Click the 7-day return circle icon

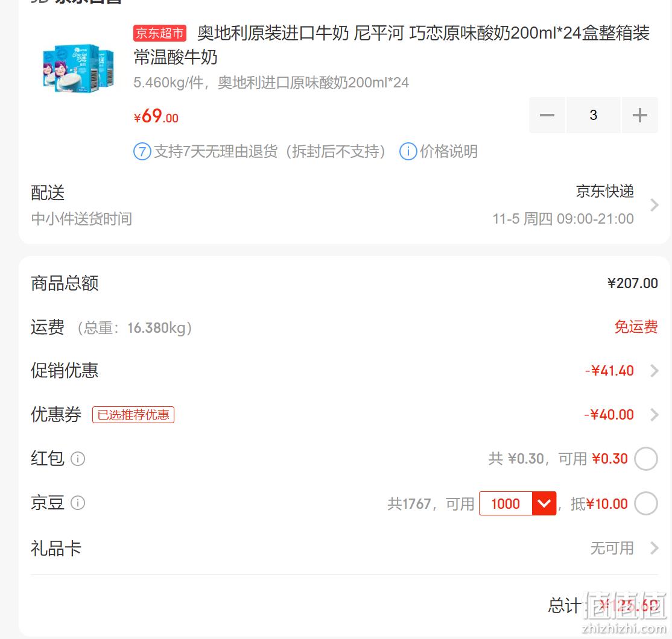pyautogui.click(x=142, y=152)
